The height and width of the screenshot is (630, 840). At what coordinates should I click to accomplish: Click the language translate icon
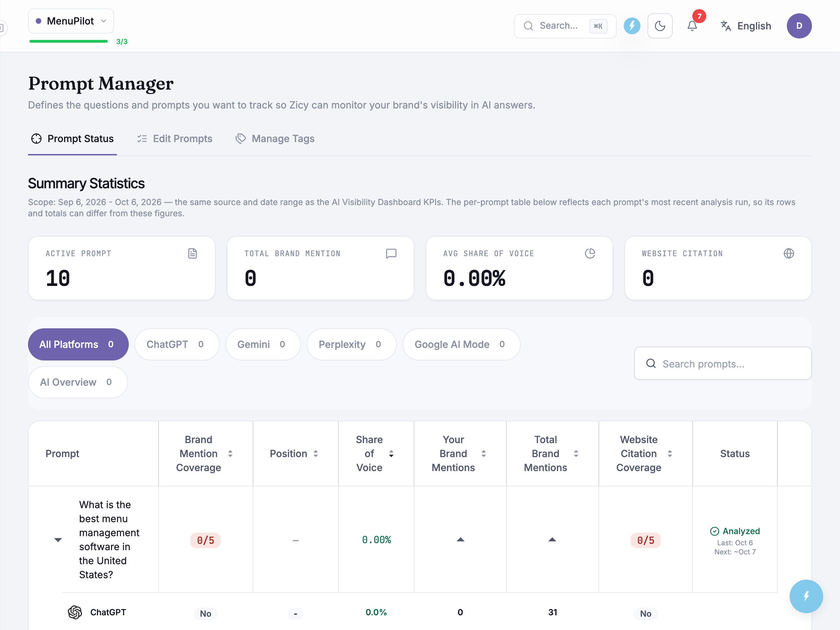click(726, 26)
